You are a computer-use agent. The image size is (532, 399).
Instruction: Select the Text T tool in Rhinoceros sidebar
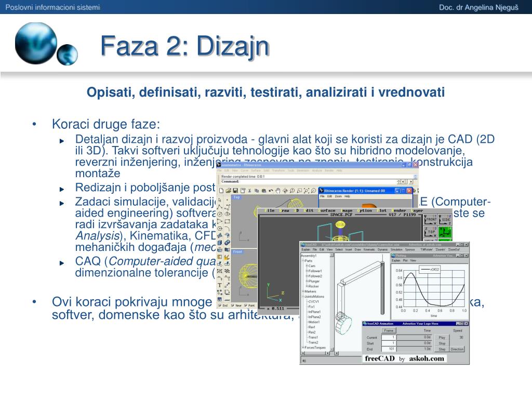pyautogui.click(x=220, y=285)
